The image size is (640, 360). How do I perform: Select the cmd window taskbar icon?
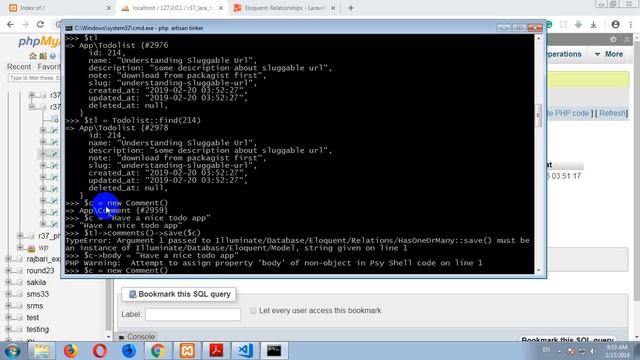click(274, 351)
